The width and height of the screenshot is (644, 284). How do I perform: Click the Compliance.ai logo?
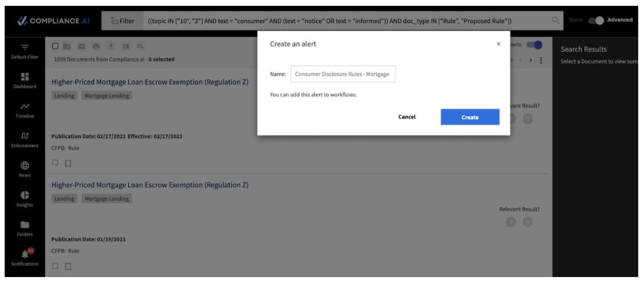pos(53,21)
